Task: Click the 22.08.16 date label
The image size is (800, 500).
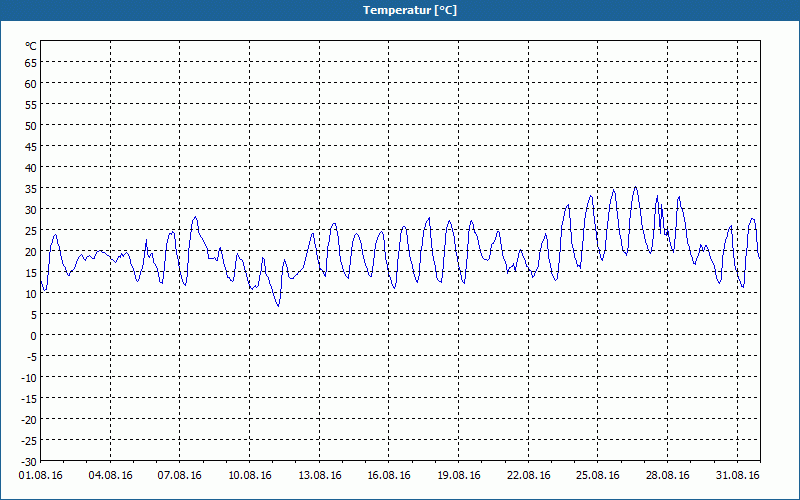Action: tap(528, 476)
